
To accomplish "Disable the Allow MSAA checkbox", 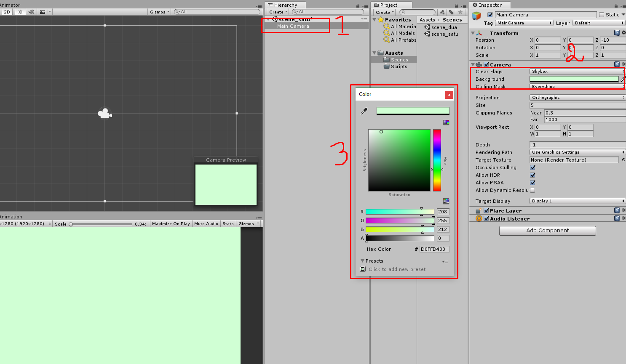I will coord(532,182).
